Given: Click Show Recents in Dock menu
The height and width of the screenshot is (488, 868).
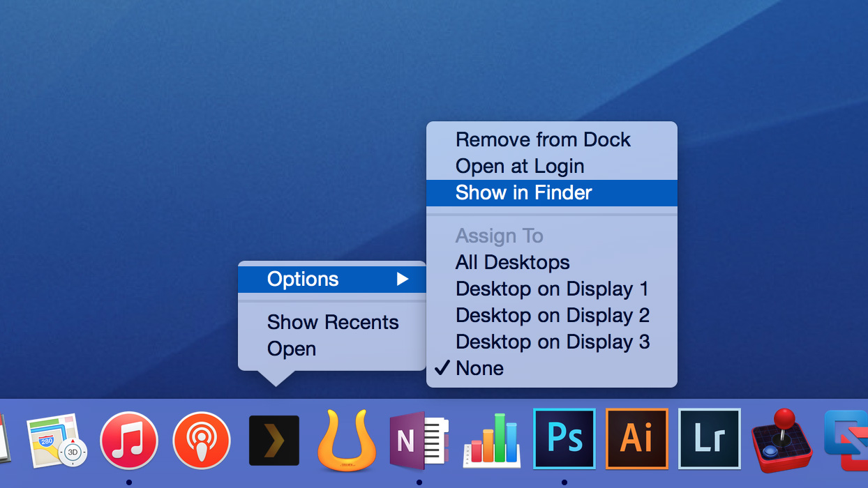Looking at the screenshot, I should [332, 322].
